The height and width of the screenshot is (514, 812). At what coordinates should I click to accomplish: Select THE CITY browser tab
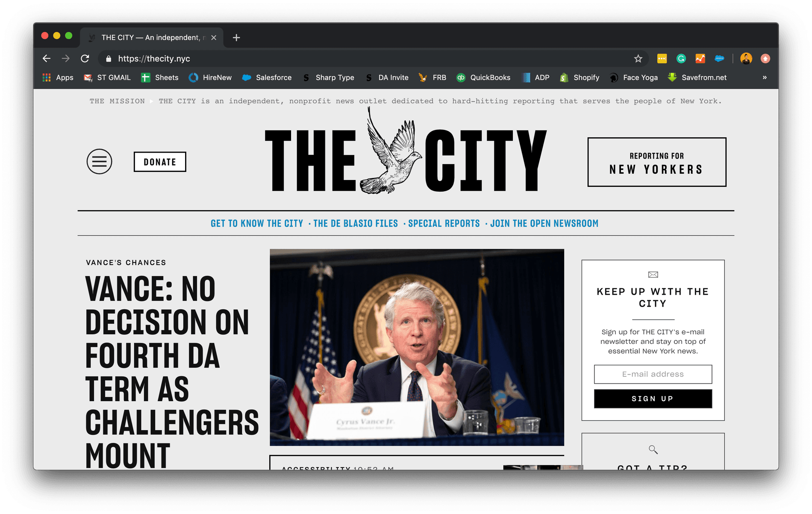pyautogui.click(x=152, y=38)
